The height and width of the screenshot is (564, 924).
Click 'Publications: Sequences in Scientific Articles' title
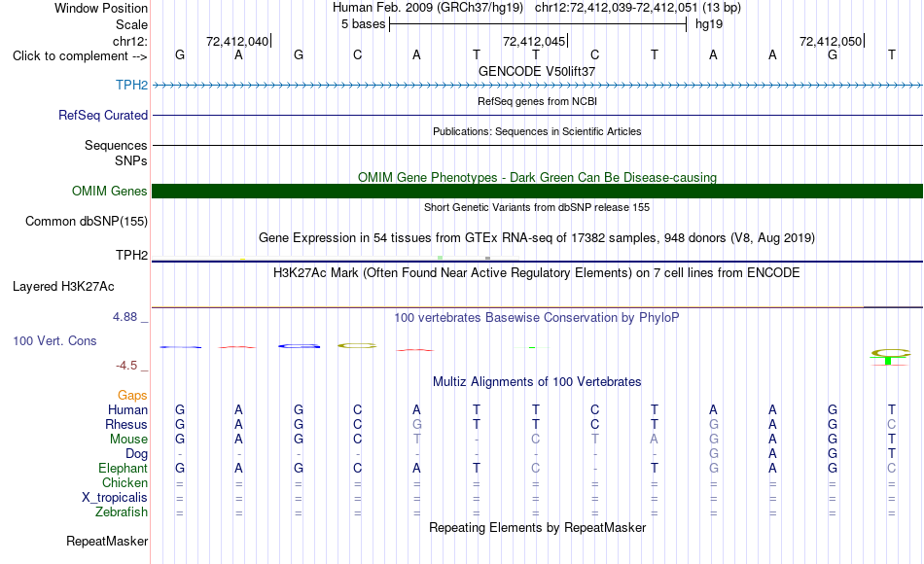537,131
